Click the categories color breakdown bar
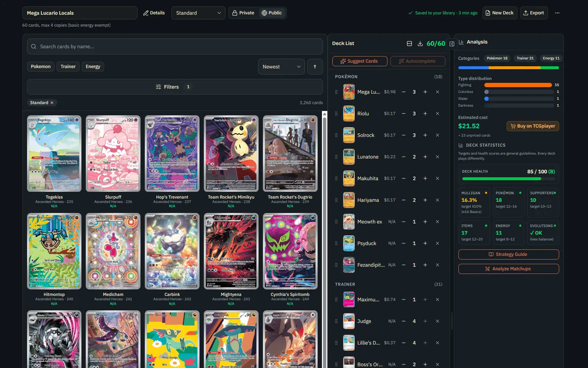Viewport: 588px width, 368px height. tap(509, 68)
